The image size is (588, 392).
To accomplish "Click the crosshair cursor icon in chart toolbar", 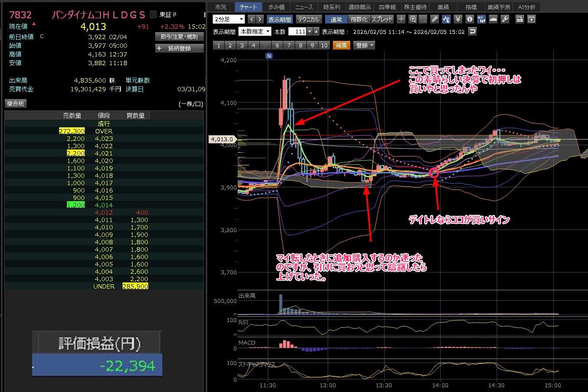I will click(x=401, y=19).
